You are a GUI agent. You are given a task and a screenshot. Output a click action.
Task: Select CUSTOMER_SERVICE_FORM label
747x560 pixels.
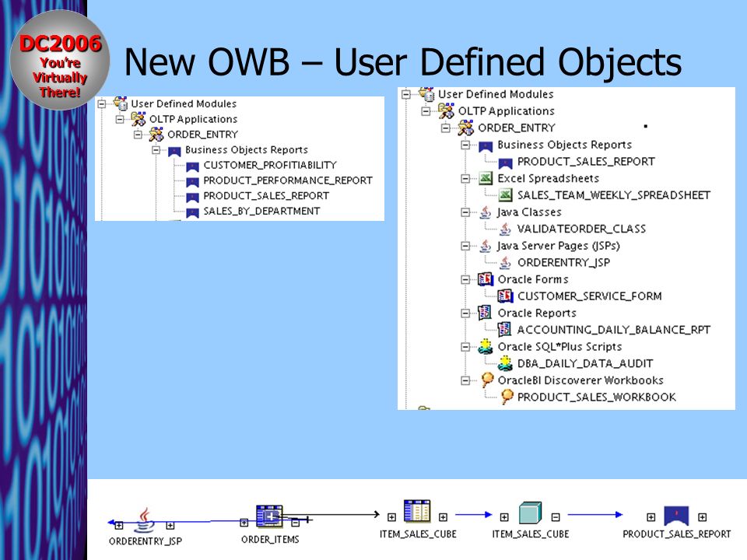pos(590,296)
